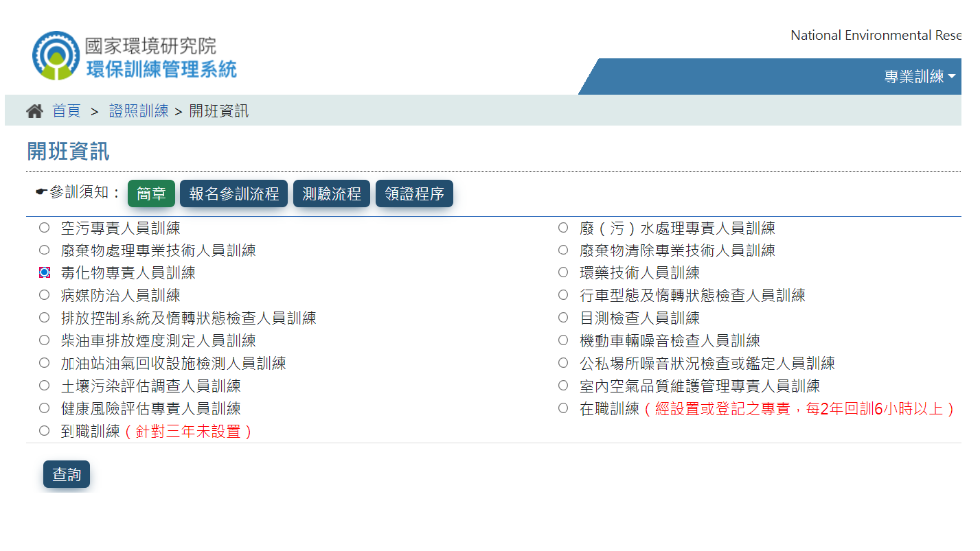This screenshot has height=551, width=980.
Task: Open the 專業訓練 dropdown menu
Action: click(919, 77)
